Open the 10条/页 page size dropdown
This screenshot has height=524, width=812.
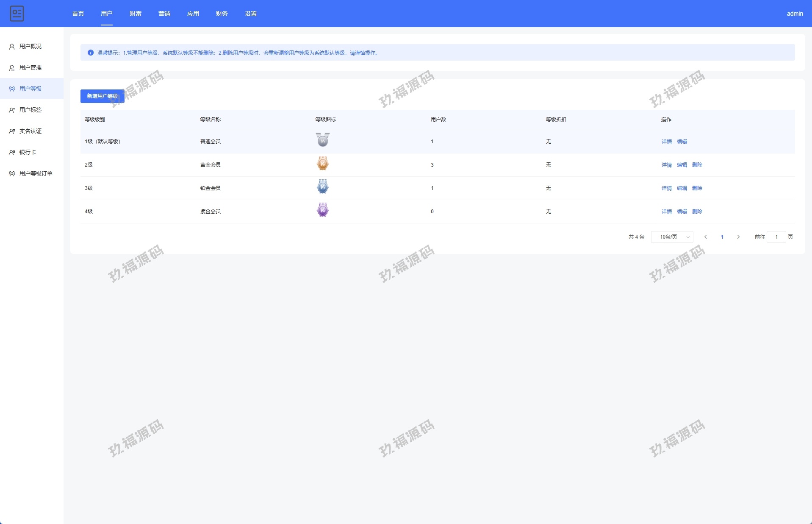(x=672, y=237)
